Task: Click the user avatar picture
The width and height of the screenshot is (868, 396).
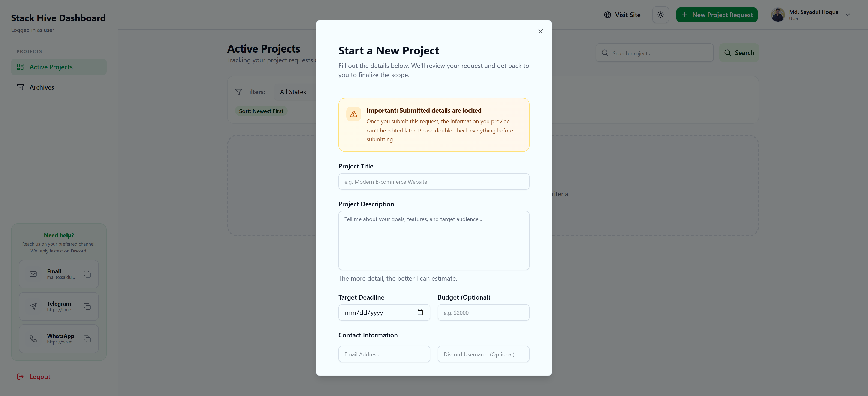Action: point(778,15)
